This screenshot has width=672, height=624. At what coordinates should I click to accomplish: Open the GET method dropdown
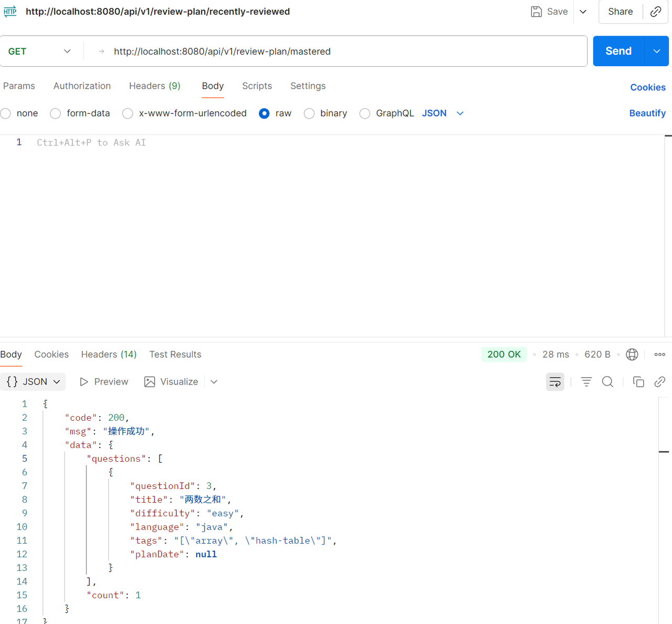[x=39, y=51]
